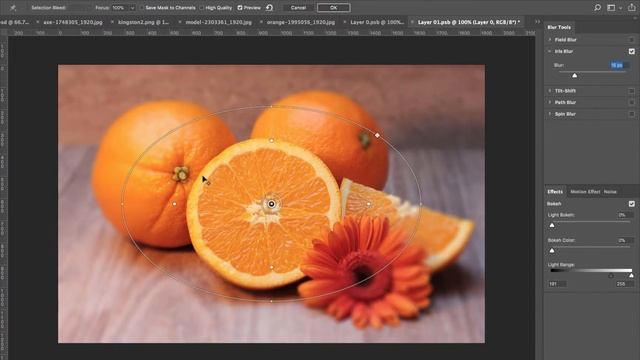
Task: Click the Bokeh Color percent field
Action: [x=624, y=240]
